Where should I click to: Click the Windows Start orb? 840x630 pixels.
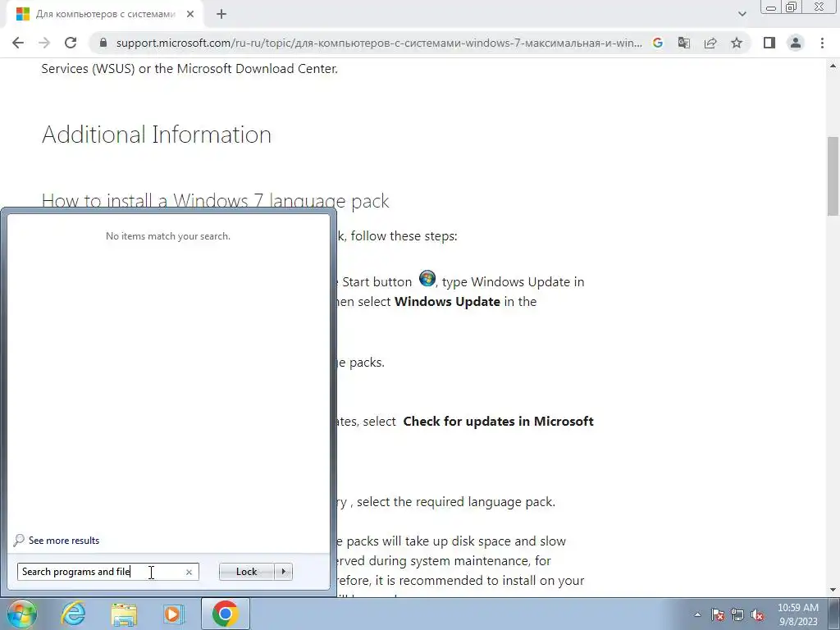coord(22,614)
